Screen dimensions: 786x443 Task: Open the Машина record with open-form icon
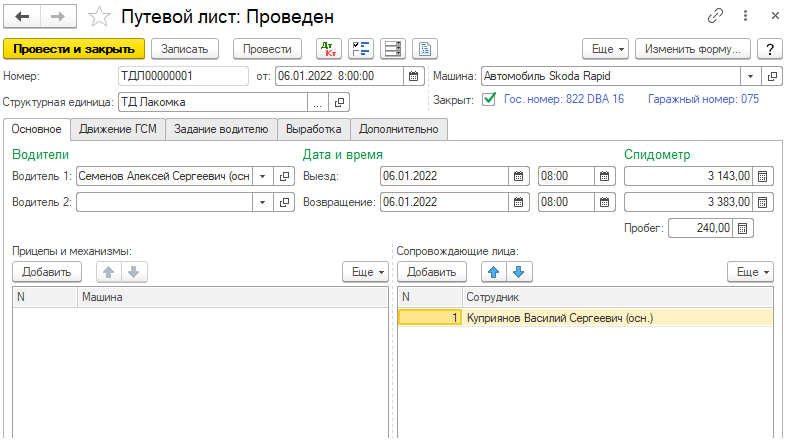[x=772, y=76]
